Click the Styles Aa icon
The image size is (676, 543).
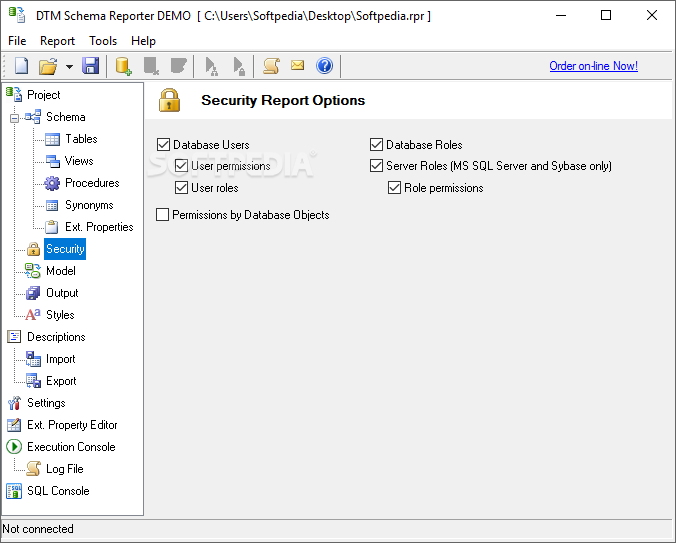click(33, 315)
